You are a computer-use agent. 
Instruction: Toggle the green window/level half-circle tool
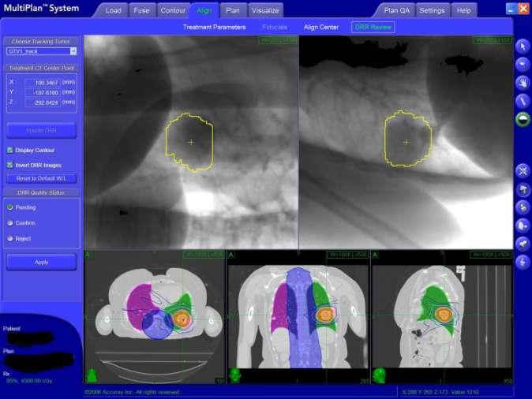[523, 119]
